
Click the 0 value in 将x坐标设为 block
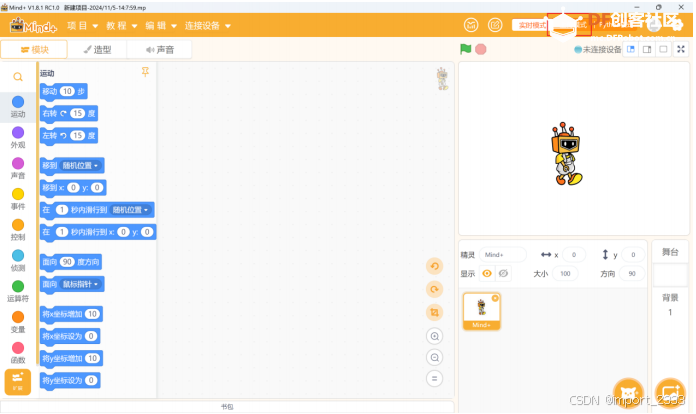[91, 336]
